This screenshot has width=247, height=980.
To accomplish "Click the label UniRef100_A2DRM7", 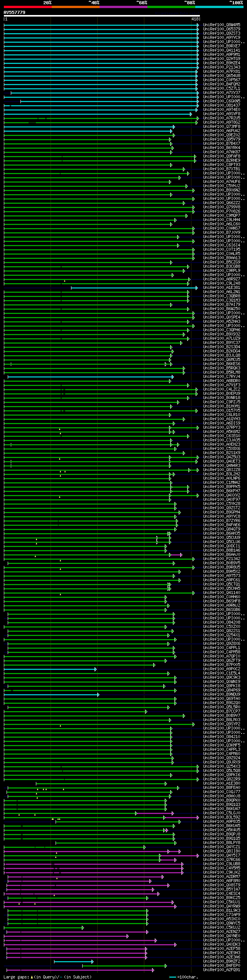I will (222, 876).
